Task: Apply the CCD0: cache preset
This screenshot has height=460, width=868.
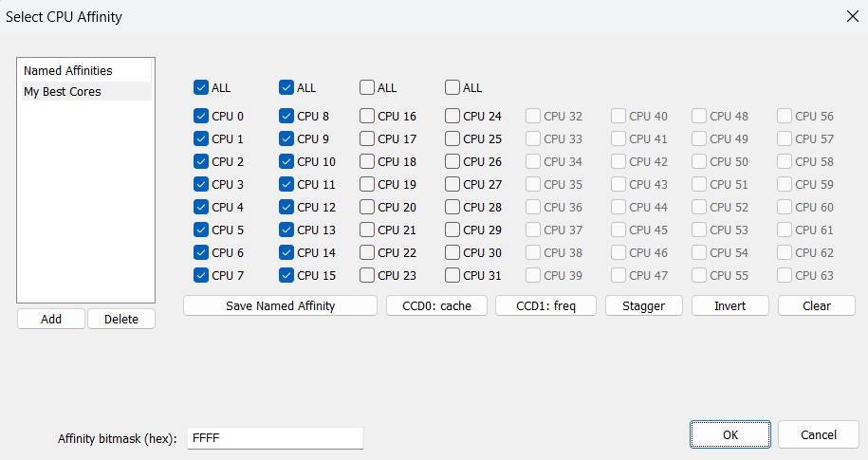Action: click(x=436, y=305)
